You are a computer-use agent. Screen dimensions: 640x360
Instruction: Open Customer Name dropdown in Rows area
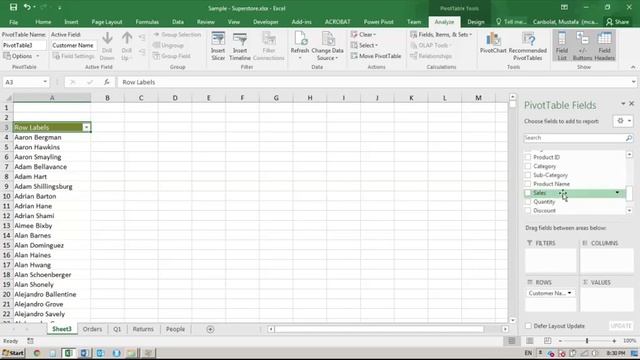[569, 293]
